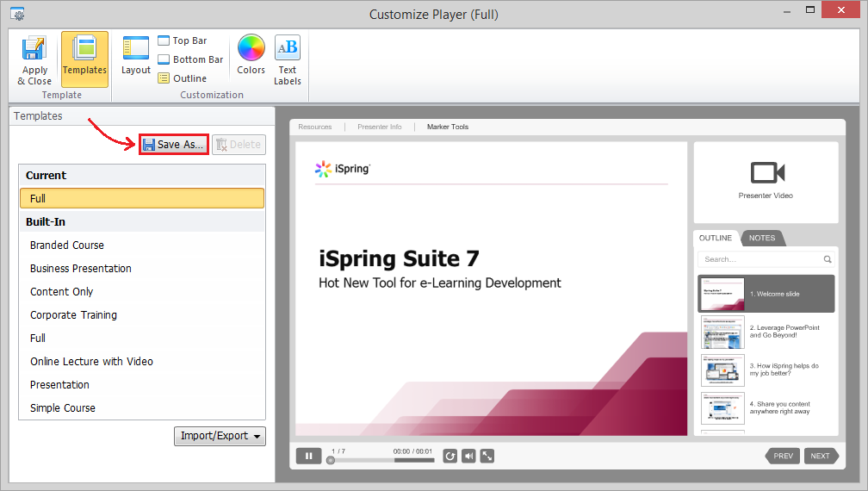
Task: Click the replay slide icon
Action: pos(450,457)
